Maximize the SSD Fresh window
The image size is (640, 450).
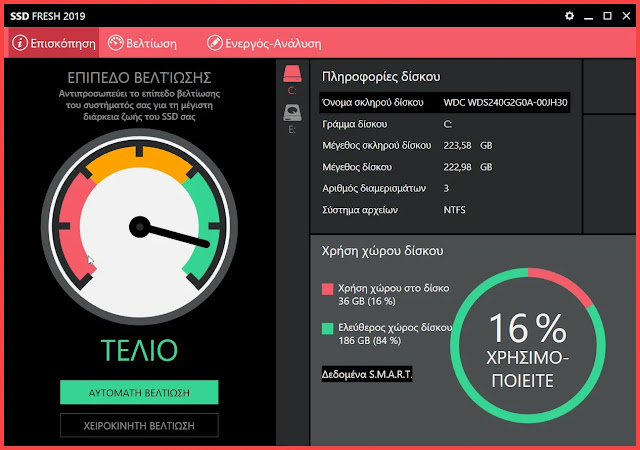coord(607,16)
